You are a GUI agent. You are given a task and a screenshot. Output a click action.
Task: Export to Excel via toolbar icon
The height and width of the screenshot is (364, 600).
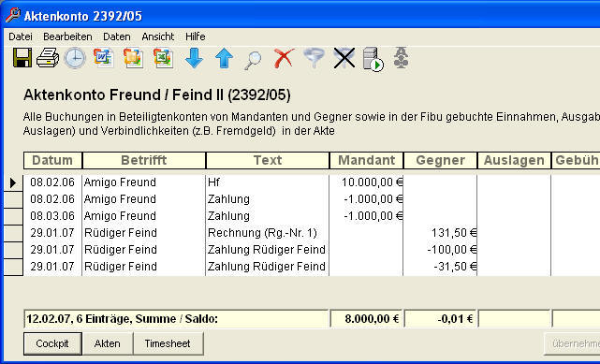pyautogui.click(x=163, y=59)
